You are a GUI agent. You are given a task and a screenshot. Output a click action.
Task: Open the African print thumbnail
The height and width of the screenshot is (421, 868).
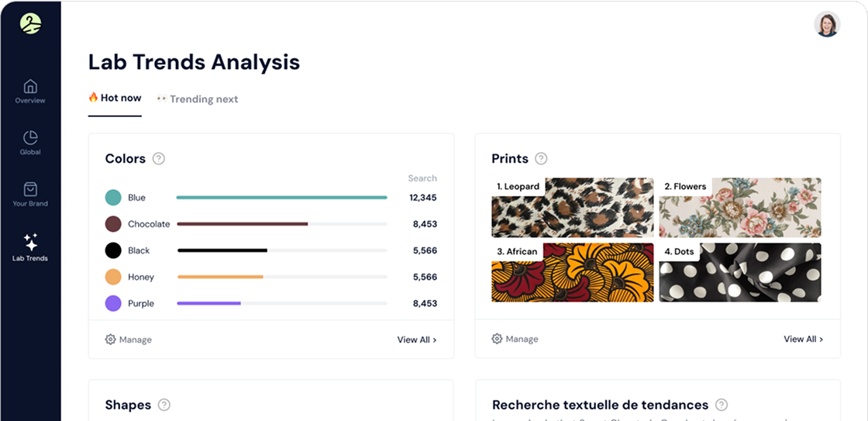(x=573, y=273)
